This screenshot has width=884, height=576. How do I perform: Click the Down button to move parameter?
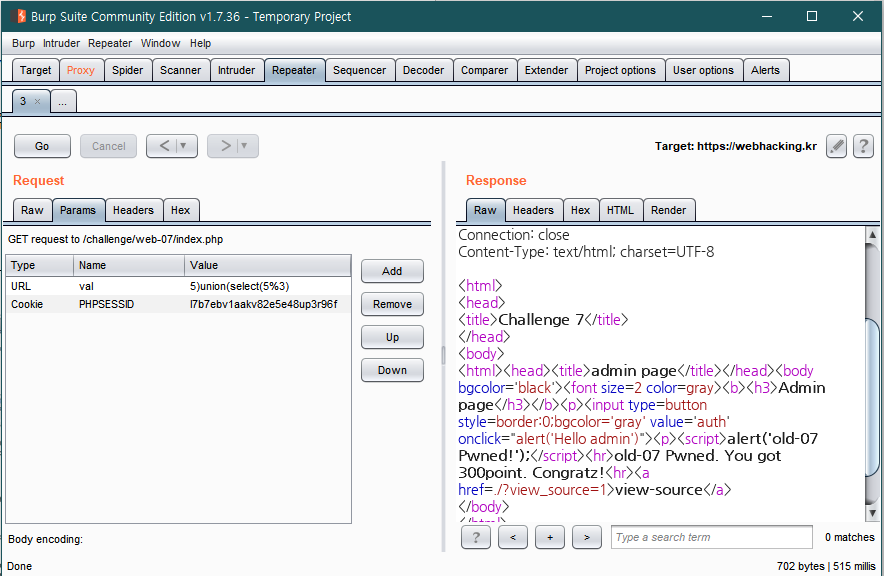[392, 370]
